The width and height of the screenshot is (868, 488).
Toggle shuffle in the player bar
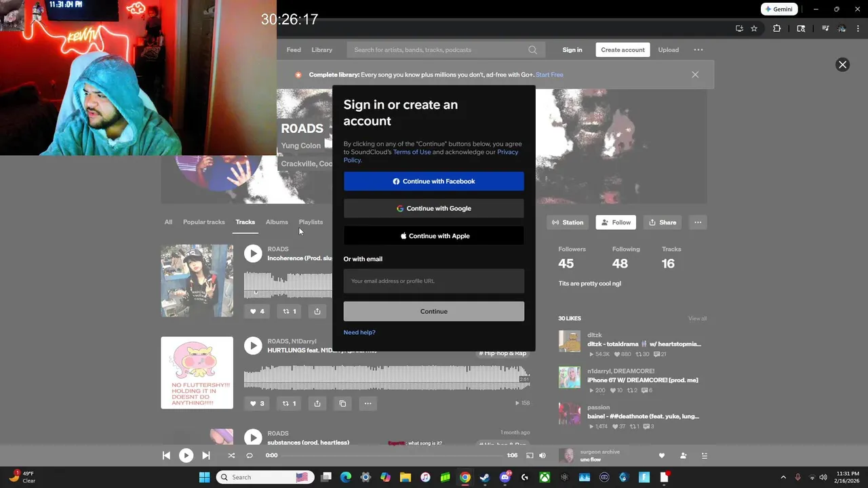tap(231, 455)
